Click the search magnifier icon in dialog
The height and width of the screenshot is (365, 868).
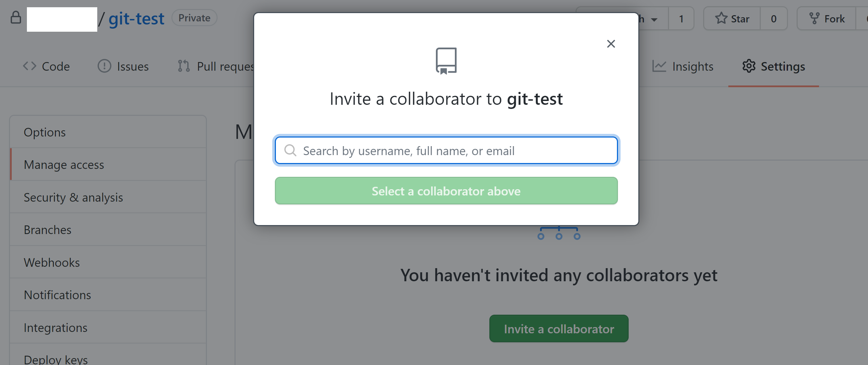pyautogui.click(x=290, y=150)
